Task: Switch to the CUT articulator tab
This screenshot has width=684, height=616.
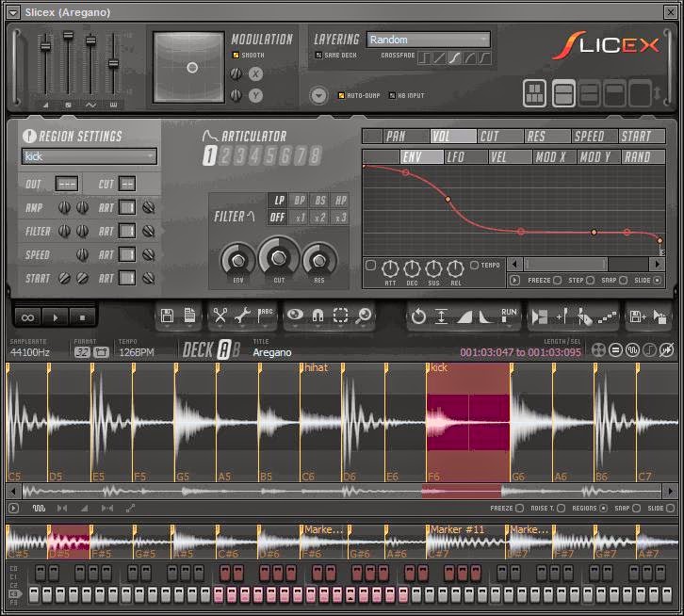Action: [x=500, y=137]
